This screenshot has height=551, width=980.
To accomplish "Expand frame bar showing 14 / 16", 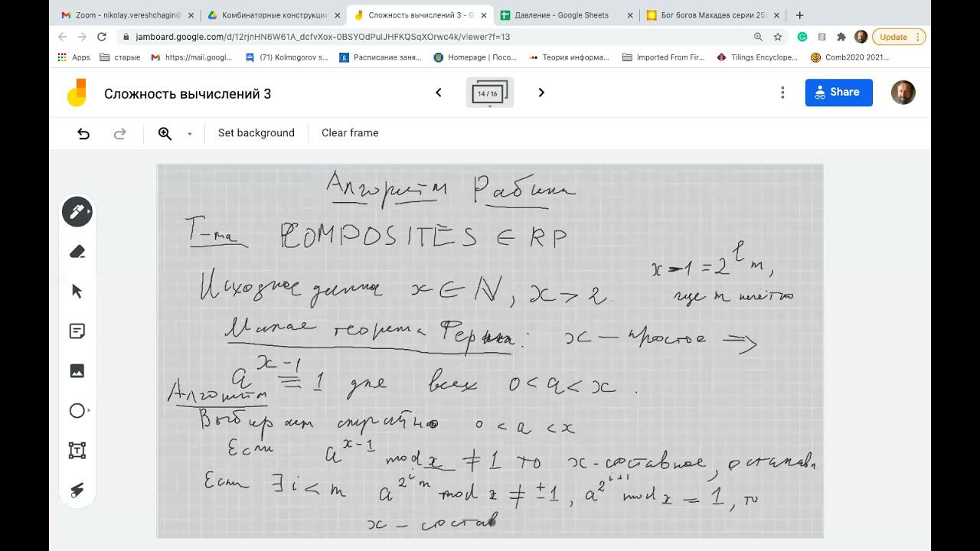I will 490,93.
